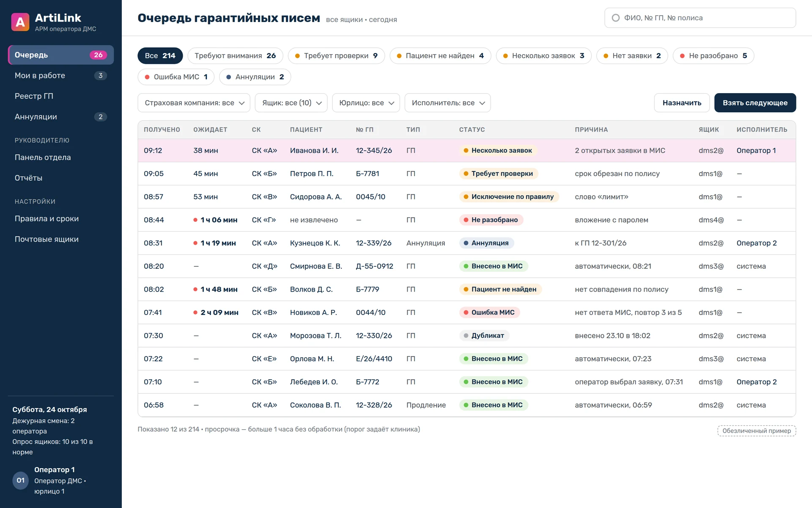
Task: Expand 'Исполнитель: все' dropdown
Action: pyautogui.click(x=447, y=103)
